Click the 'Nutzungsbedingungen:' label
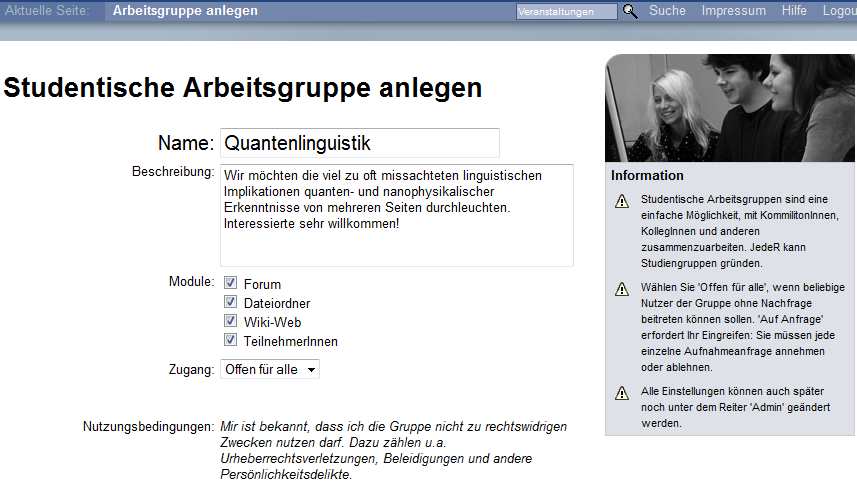Image resolution: width=857 pixels, height=487 pixels. [x=149, y=426]
